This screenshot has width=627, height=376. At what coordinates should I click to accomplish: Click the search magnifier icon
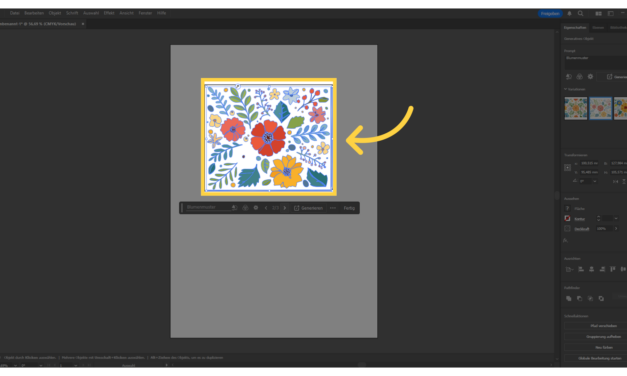tap(580, 14)
